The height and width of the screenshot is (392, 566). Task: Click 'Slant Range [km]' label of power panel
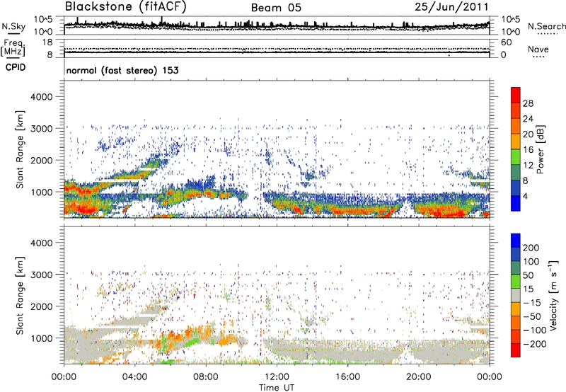[20, 149]
